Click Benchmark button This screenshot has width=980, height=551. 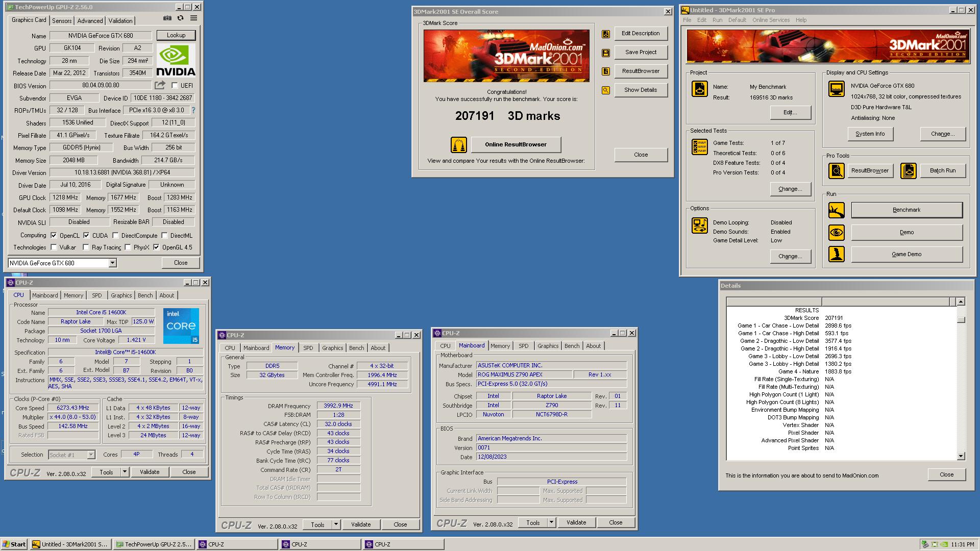click(x=906, y=210)
